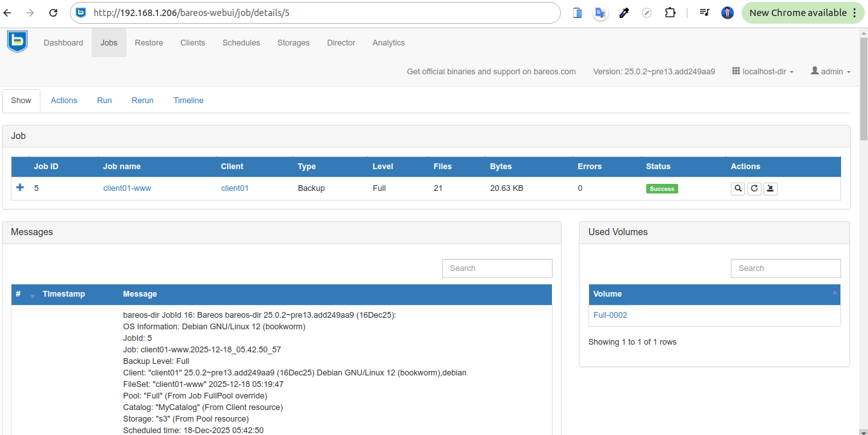Open the media controls icon
868x435 pixels.
pos(705,13)
